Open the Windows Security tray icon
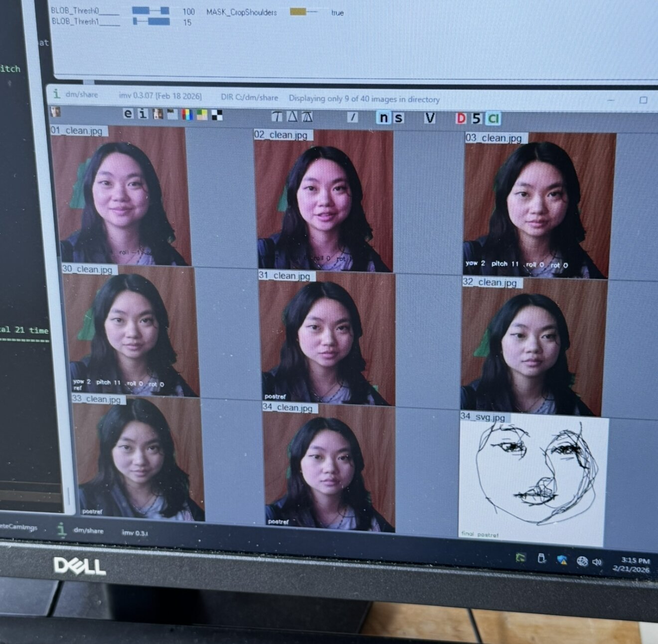The image size is (658, 644). click(563, 560)
